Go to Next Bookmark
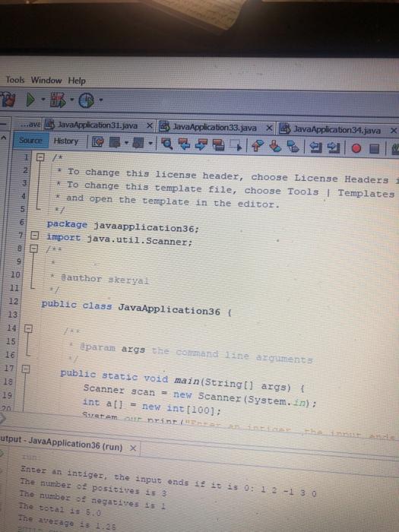Screen dimensions: 399x532 (275, 146)
